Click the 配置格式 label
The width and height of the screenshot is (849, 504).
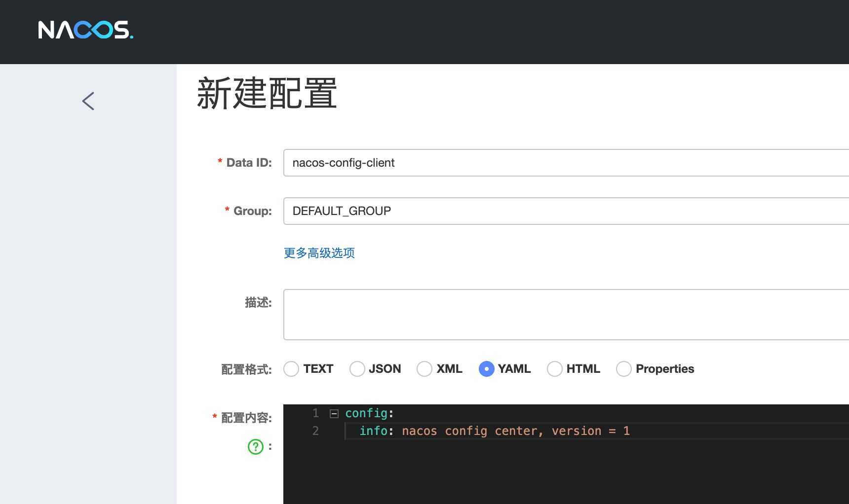point(246,369)
